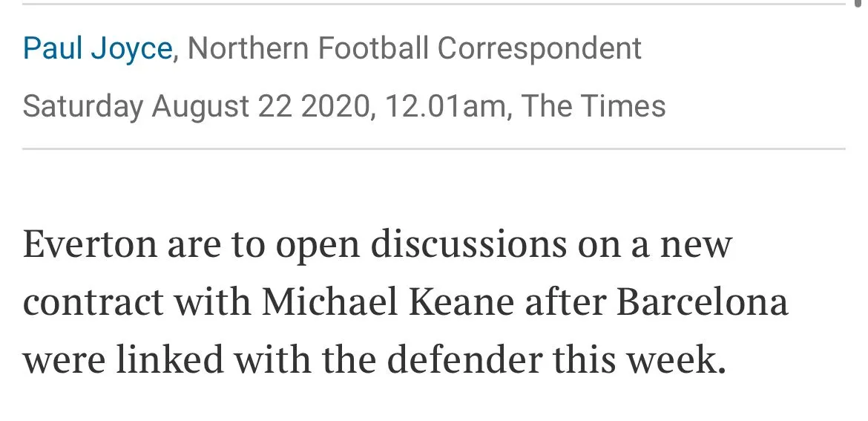The width and height of the screenshot is (868, 421).
Task: Click the word defender in the last line
Action: [466, 360]
